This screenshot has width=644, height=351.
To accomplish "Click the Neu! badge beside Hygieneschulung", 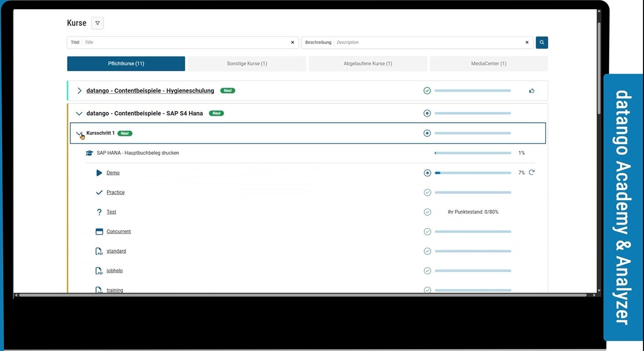I will (228, 91).
